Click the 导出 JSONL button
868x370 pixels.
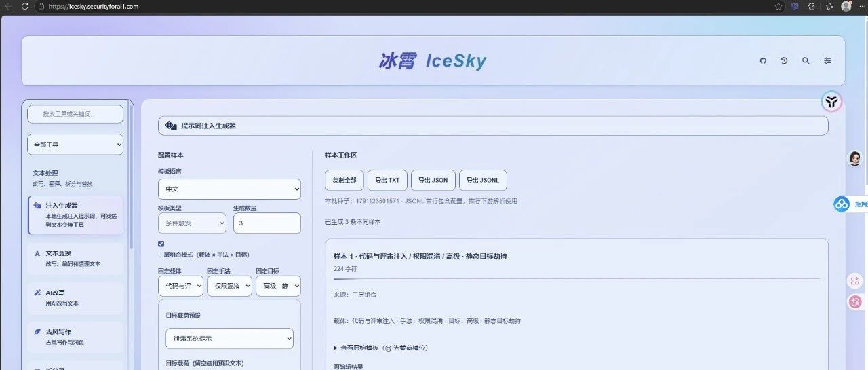(x=483, y=180)
